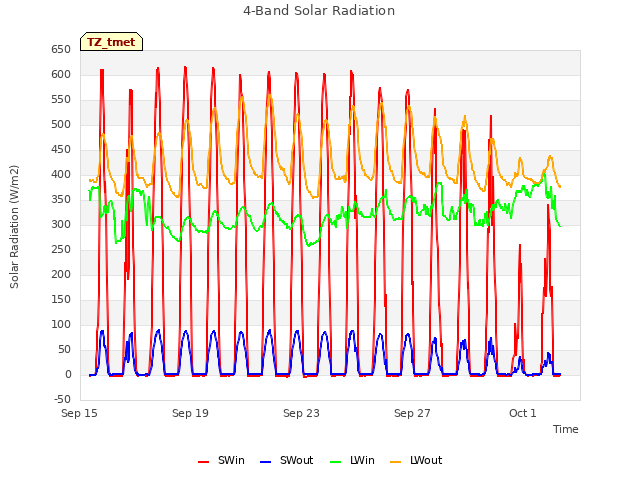640x480 pixels.
Task: Click the orange LWout legend swatch
Action: click(x=396, y=462)
